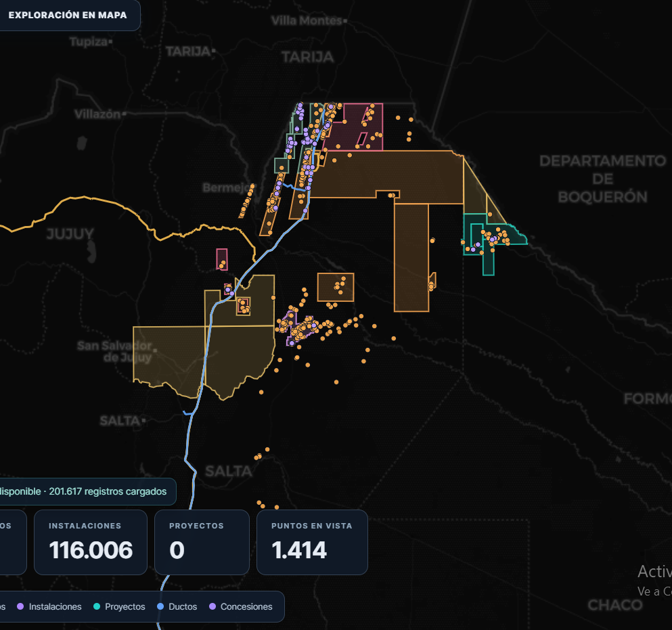Image resolution: width=672 pixels, height=630 pixels.
Task: Click the Exploración en mapa header tab
Action: click(x=68, y=15)
